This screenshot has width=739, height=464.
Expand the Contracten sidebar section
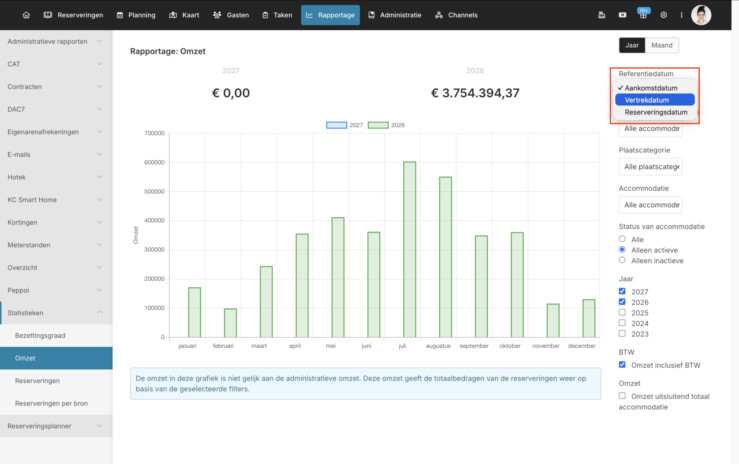[56, 87]
